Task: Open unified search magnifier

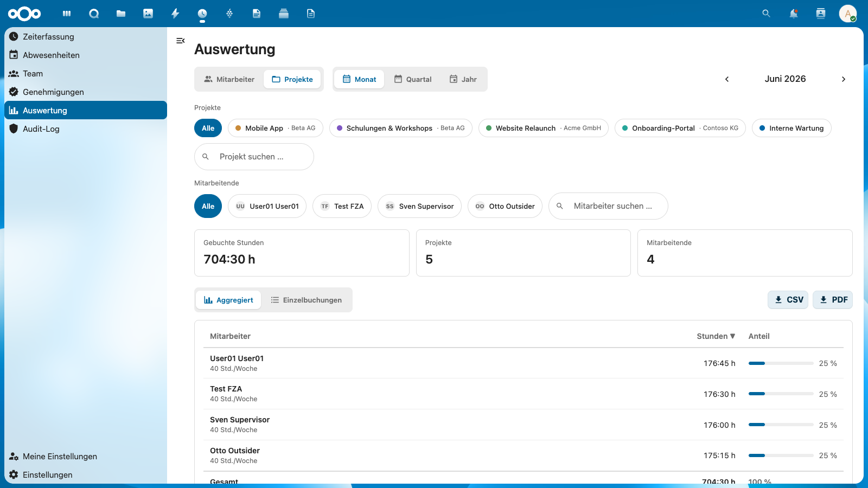Action: (766, 14)
